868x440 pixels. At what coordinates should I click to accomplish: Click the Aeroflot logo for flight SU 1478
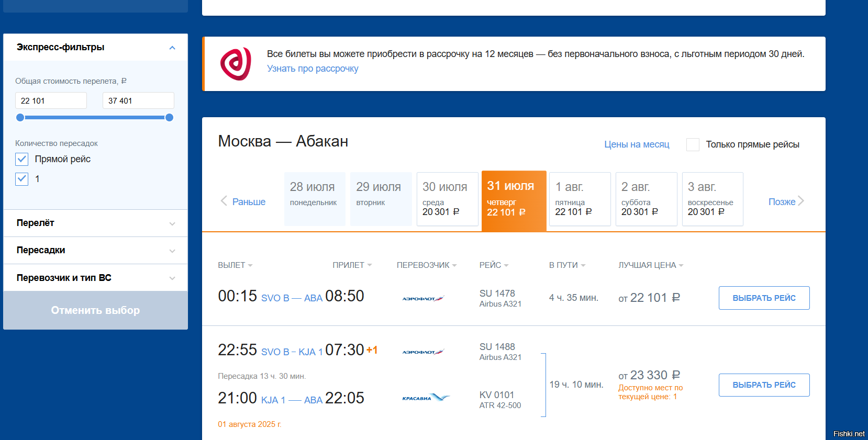[x=423, y=298]
